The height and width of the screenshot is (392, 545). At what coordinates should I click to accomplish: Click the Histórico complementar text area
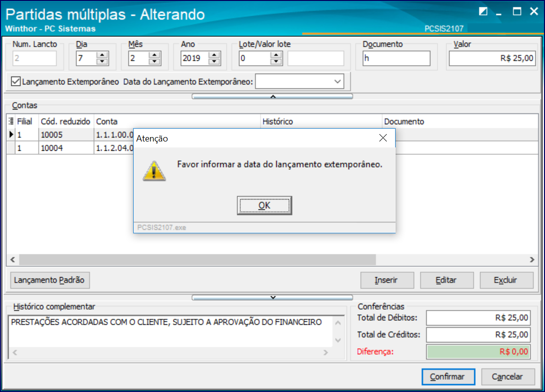171,331
